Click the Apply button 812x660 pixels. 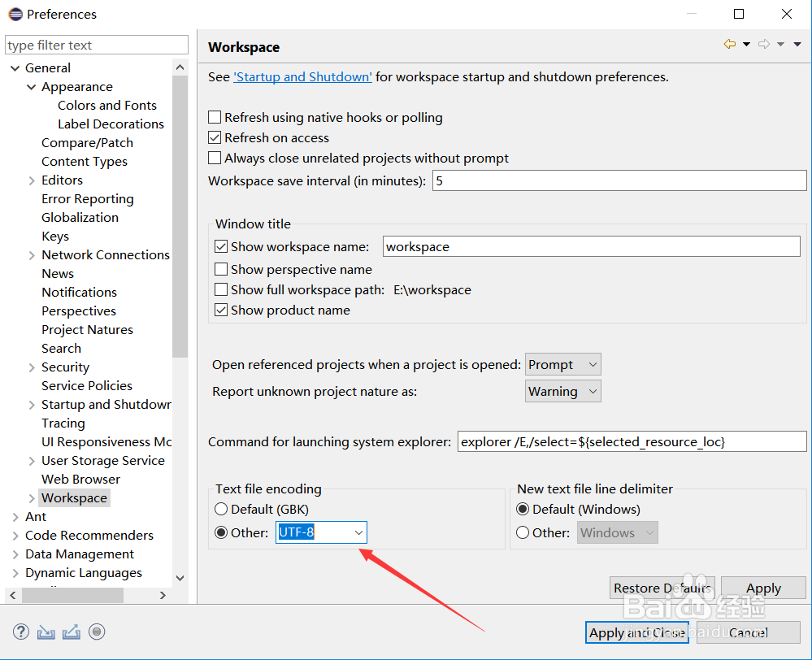(x=763, y=588)
